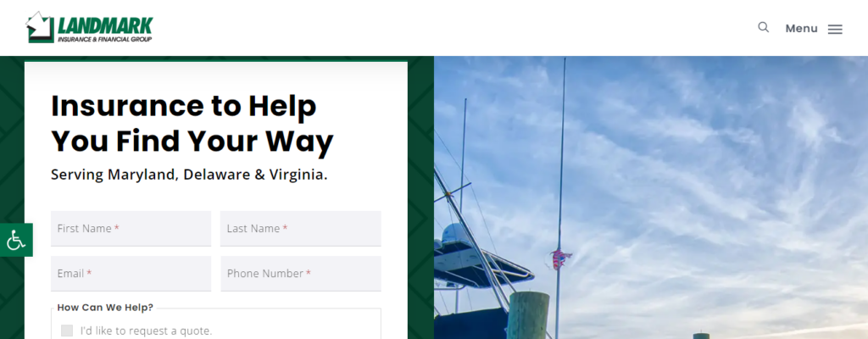The width and height of the screenshot is (868, 339).
Task: Open the hamburger menu icon
Action: [835, 30]
